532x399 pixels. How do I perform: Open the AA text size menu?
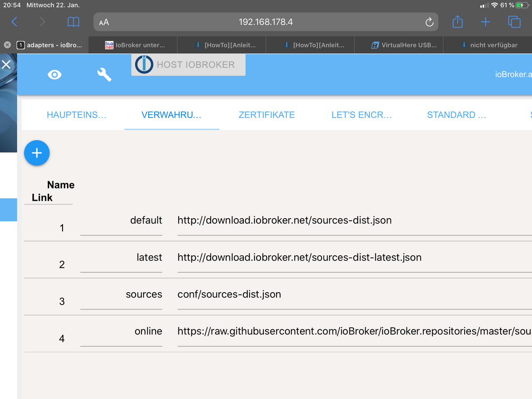point(104,22)
